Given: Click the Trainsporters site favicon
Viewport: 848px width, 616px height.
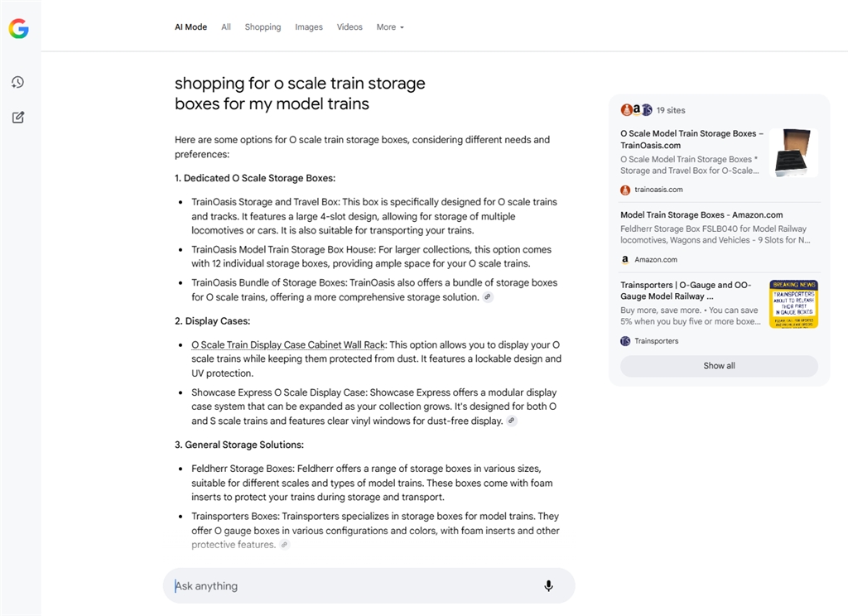Looking at the screenshot, I should 625,341.
